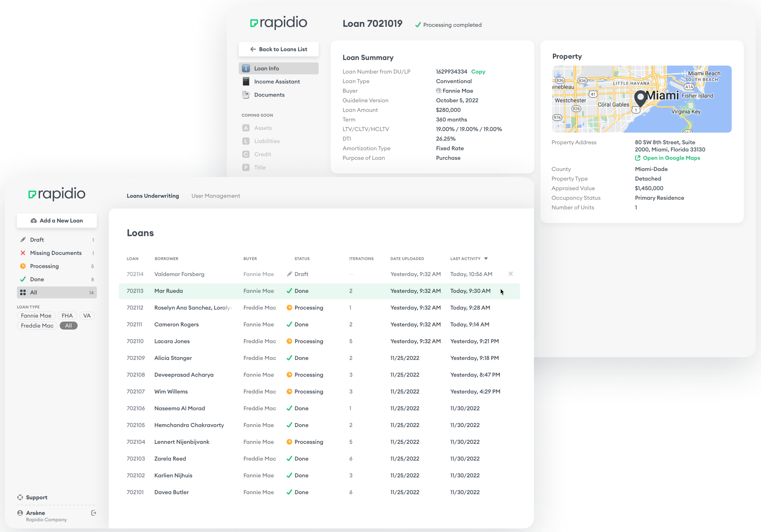Open loan 702113 Mar Rueda
The image size is (761, 532).
tap(319, 291)
